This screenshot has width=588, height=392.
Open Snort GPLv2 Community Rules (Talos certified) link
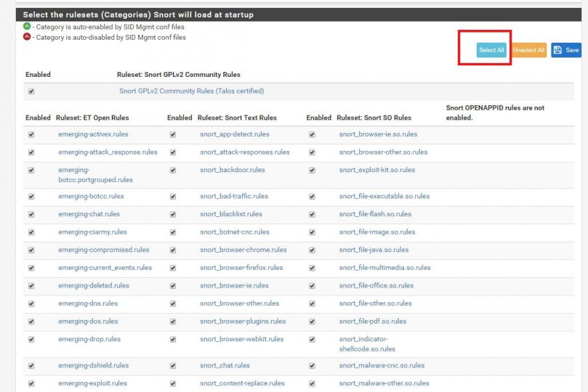pyautogui.click(x=192, y=91)
